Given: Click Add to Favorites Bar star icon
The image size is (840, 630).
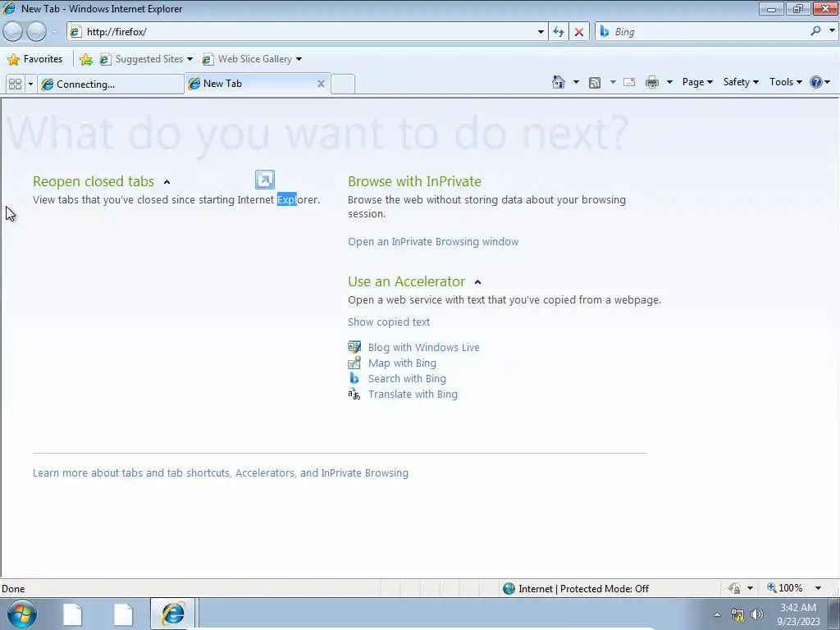Looking at the screenshot, I should click(85, 59).
